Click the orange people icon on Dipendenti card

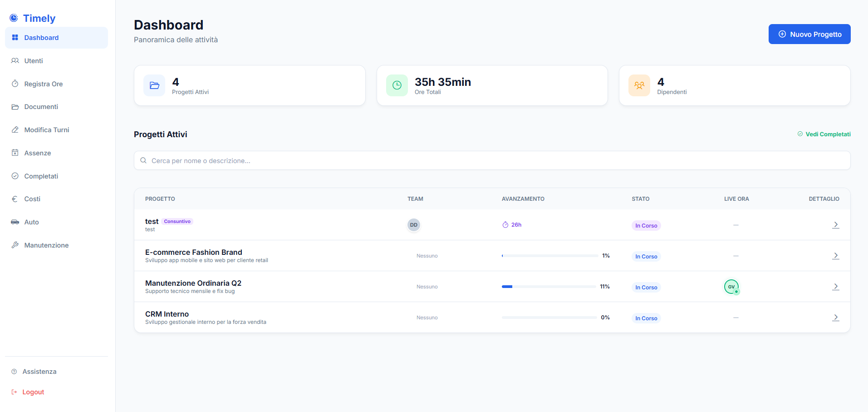(x=639, y=85)
